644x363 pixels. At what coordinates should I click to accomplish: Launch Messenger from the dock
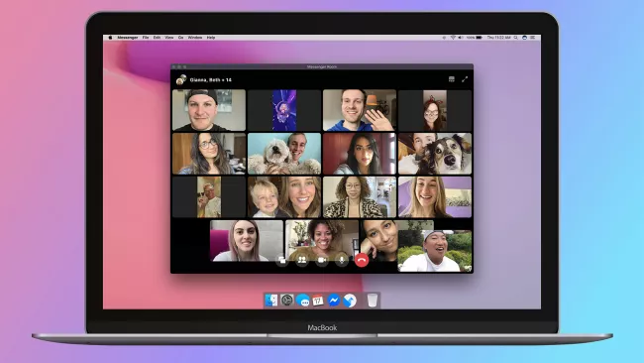click(334, 301)
